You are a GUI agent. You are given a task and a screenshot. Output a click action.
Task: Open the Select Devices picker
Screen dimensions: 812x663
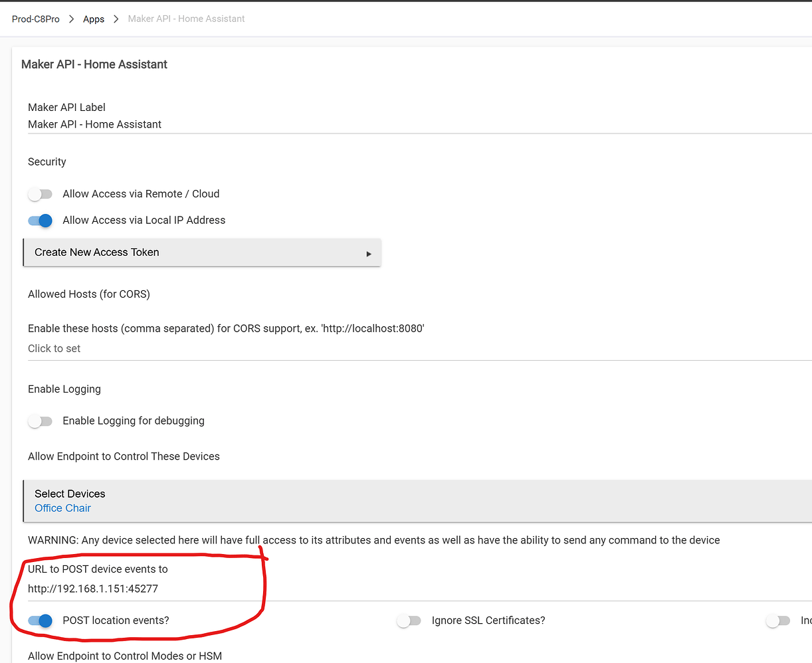[x=70, y=494]
